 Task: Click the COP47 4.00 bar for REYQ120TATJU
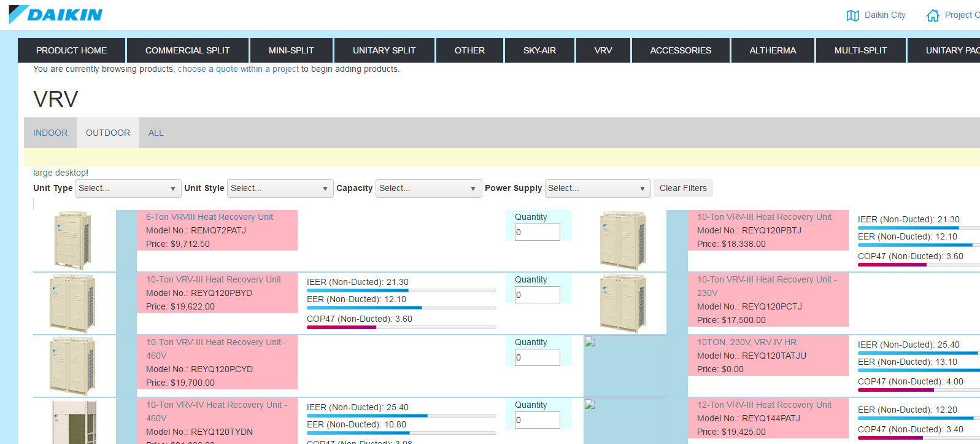919,390
